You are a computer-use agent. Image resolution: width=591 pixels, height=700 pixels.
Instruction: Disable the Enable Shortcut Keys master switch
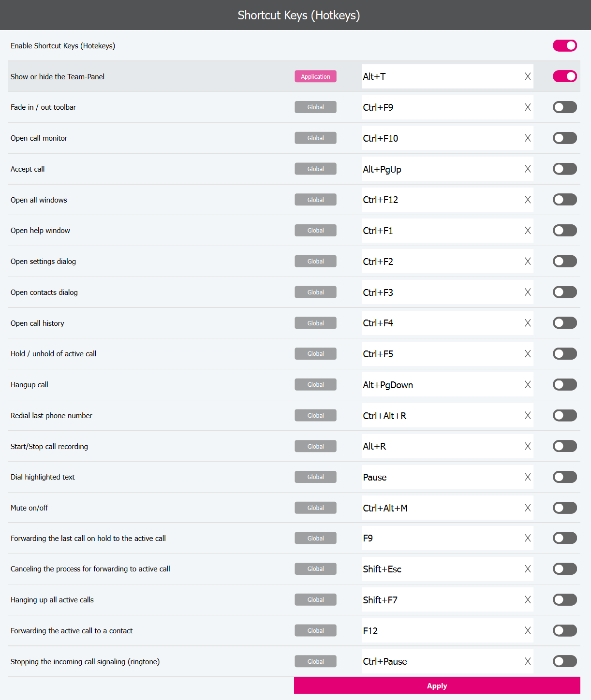564,45
